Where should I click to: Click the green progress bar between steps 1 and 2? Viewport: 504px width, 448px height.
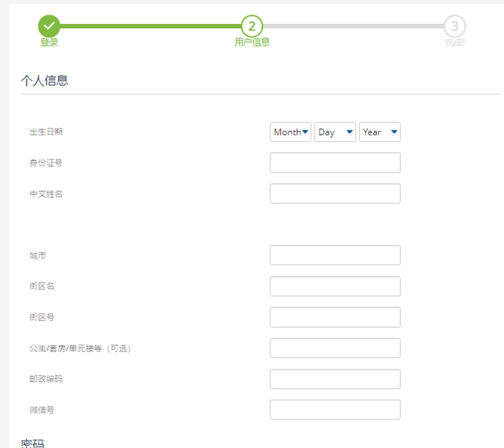(x=150, y=26)
